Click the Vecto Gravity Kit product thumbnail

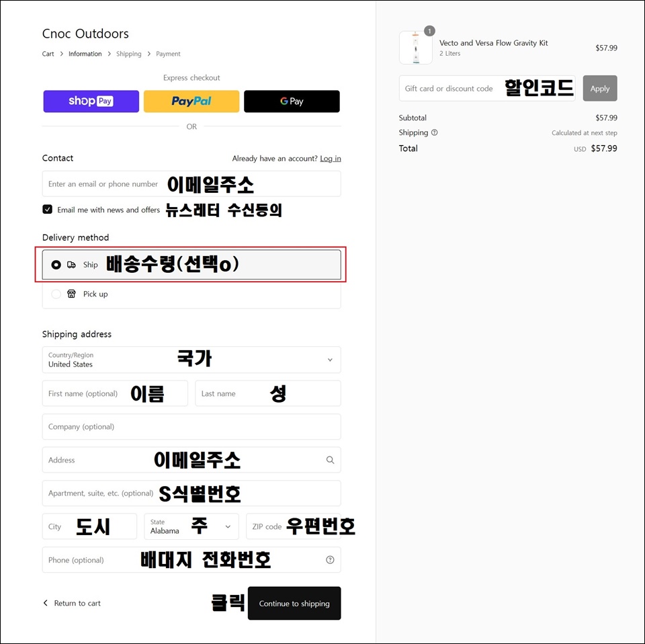click(x=416, y=48)
